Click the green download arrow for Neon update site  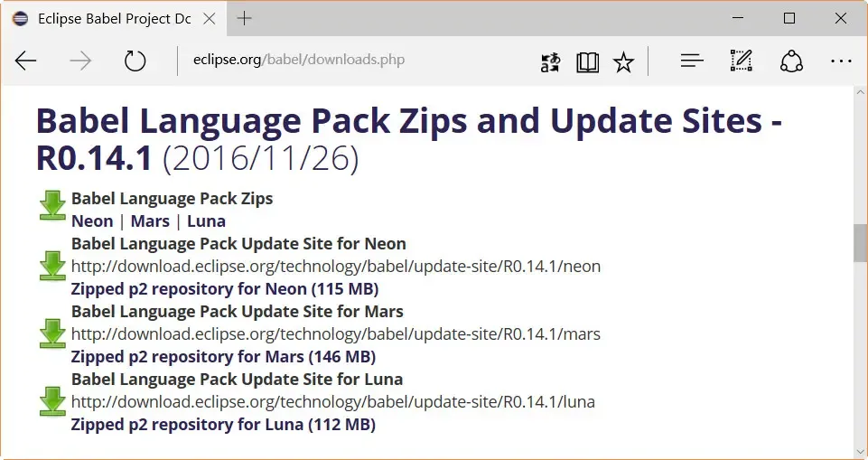(52, 266)
